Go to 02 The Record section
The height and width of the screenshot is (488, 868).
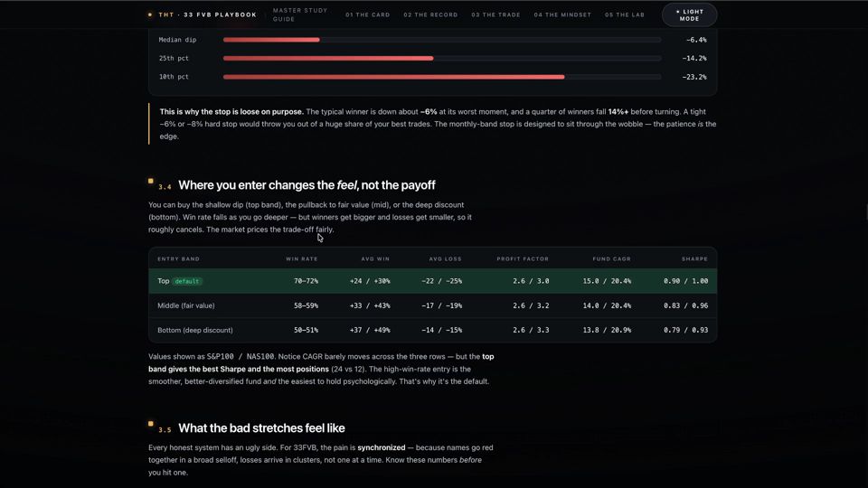pos(430,15)
